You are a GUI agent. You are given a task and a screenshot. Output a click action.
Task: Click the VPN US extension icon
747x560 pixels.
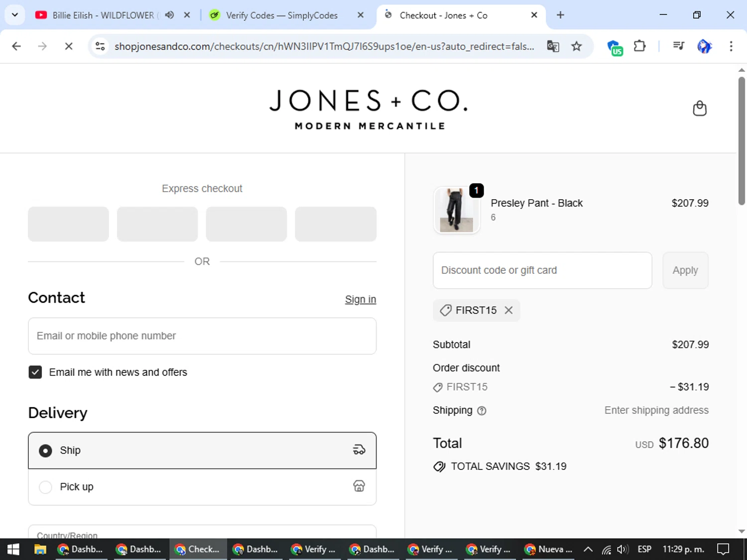pyautogui.click(x=616, y=47)
